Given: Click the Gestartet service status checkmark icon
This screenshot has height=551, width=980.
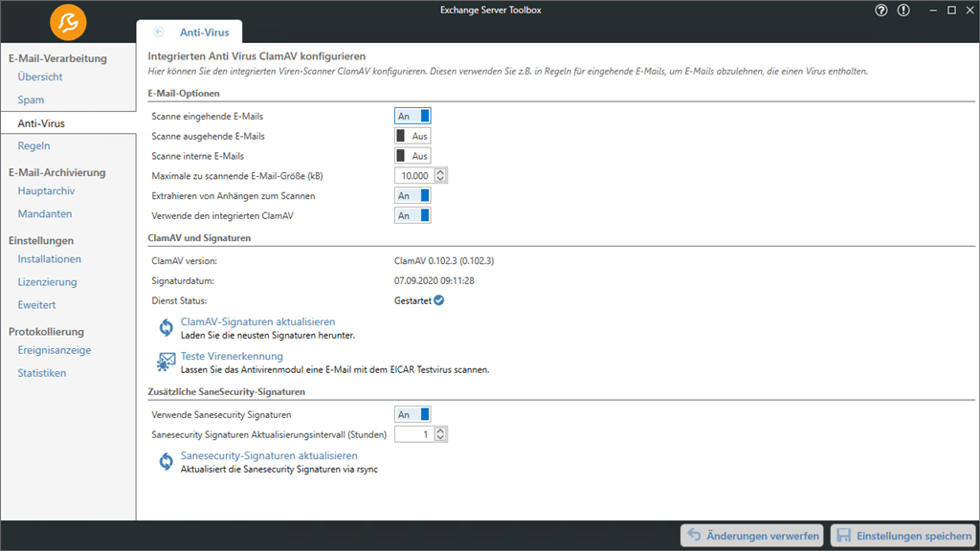Looking at the screenshot, I should pyautogui.click(x=439, y=300).
